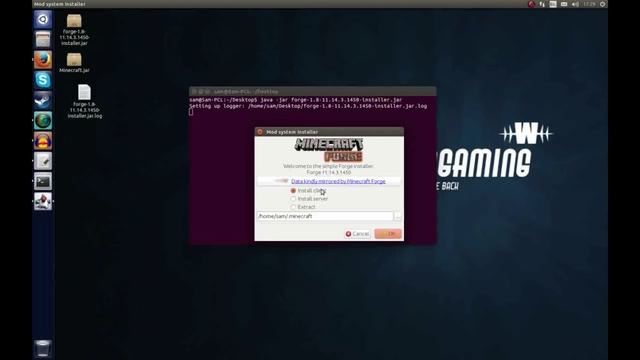Open the green globe browser launcher icon
Image resolution: width=640 pixels, height=360 pixels.
[43, 120]
